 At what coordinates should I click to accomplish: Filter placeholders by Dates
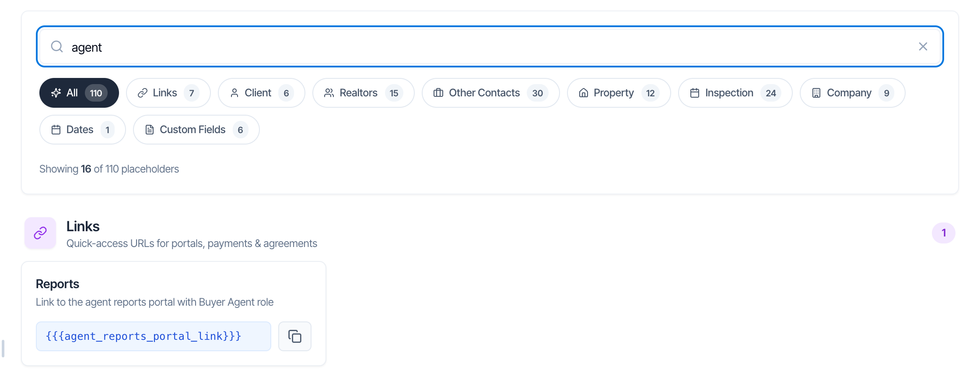pos(83,130)
